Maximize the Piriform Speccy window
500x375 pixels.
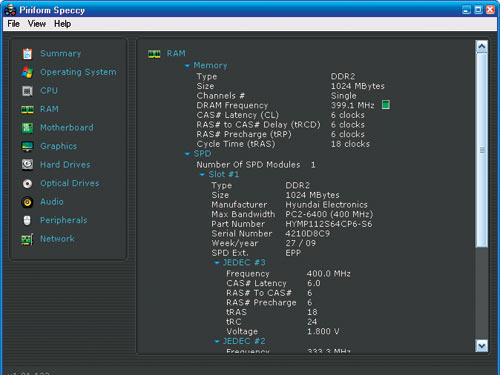tap(478, 10)
